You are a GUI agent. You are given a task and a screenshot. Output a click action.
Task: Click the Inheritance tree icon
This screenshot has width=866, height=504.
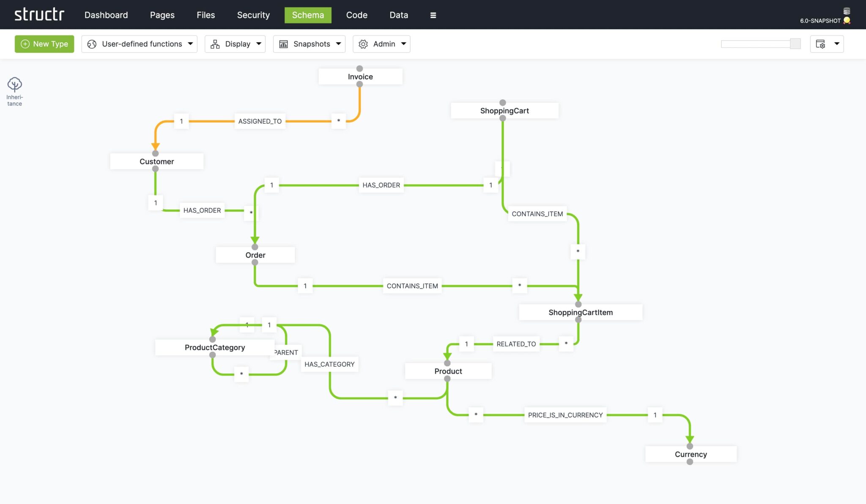(15, 85)
